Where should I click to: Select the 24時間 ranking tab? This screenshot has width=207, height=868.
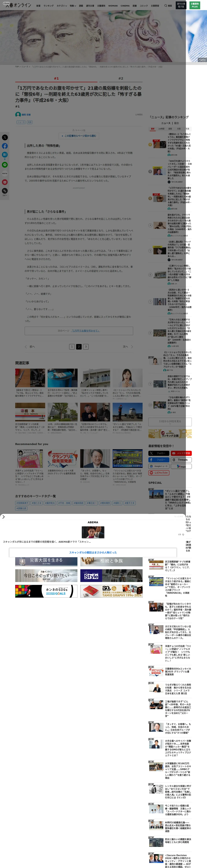click(162, 129)
